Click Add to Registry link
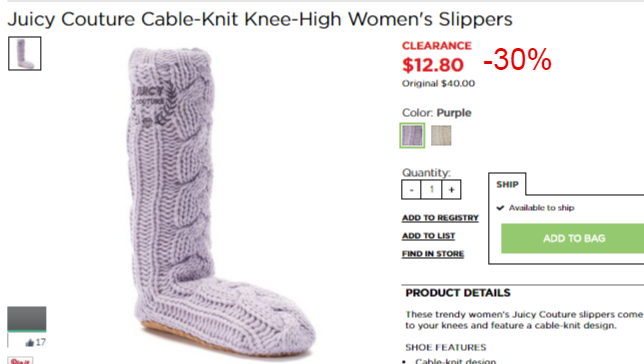 click(x=440, y=218)
